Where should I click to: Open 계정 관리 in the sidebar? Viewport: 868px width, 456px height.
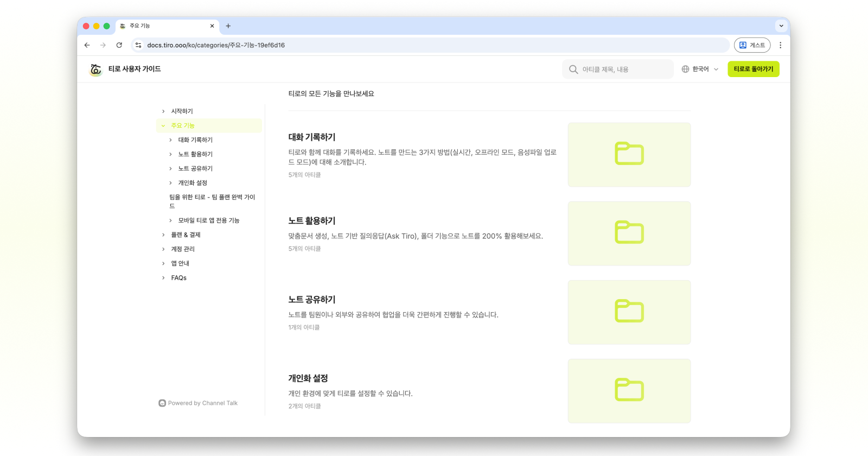pos(183,249)
